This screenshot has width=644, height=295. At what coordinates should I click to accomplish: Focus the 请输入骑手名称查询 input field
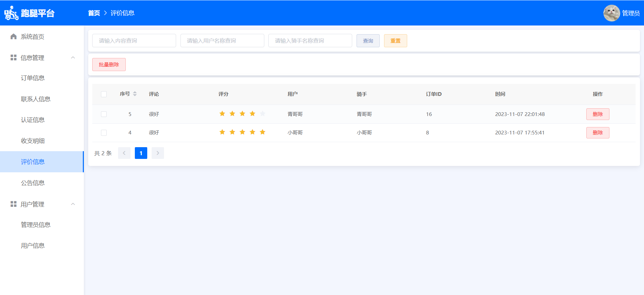[x=310, y=41]
